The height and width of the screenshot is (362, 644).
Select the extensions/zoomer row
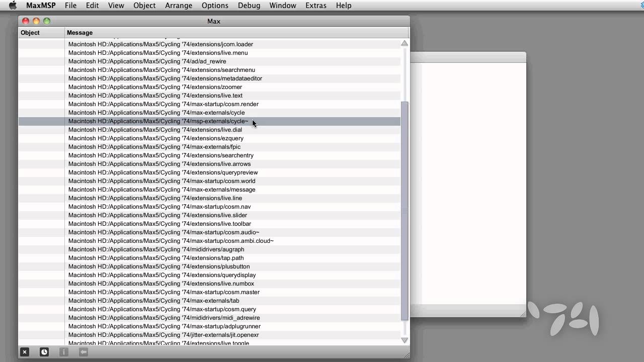click(x=209, y=87)
